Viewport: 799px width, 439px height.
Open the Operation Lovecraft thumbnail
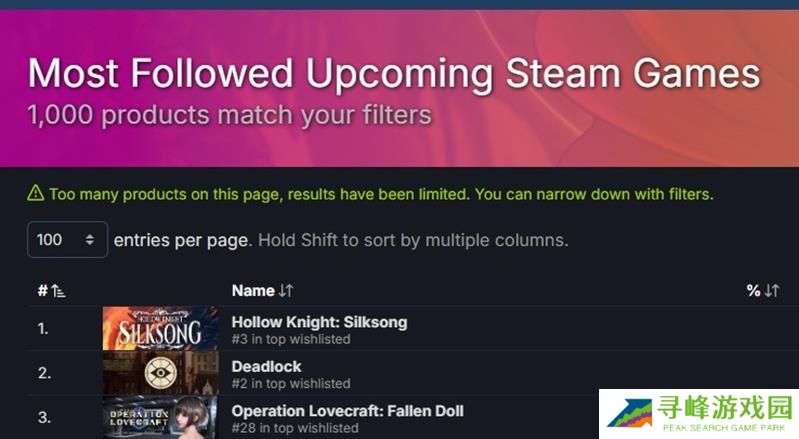(161, 417)
